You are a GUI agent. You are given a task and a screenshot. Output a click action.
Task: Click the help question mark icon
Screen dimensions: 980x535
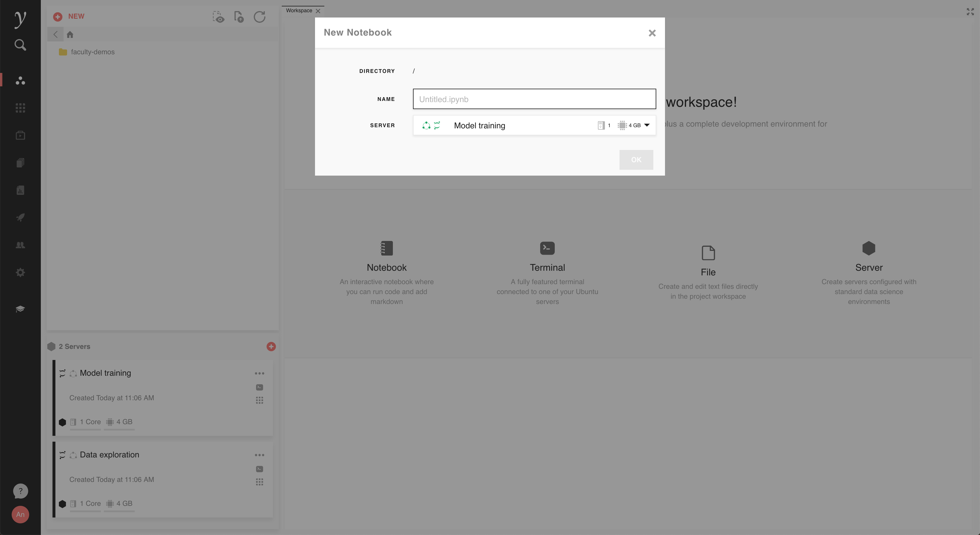tap(20, 491)
